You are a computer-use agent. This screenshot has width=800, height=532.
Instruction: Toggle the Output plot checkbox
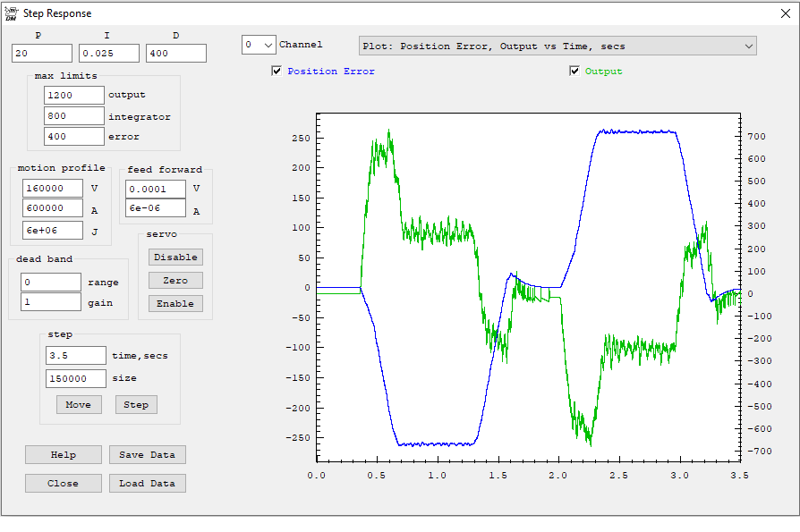574,72
